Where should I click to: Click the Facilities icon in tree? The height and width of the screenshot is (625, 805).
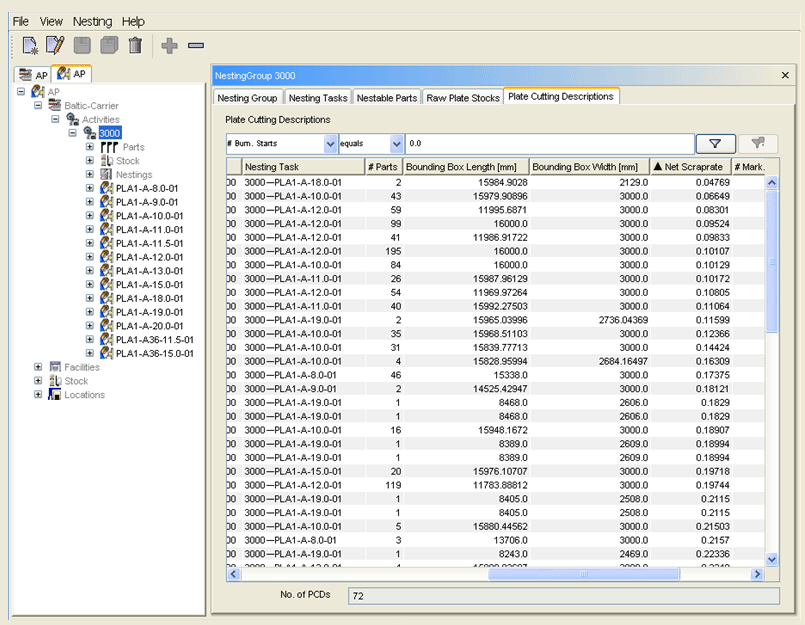[55, 367]
